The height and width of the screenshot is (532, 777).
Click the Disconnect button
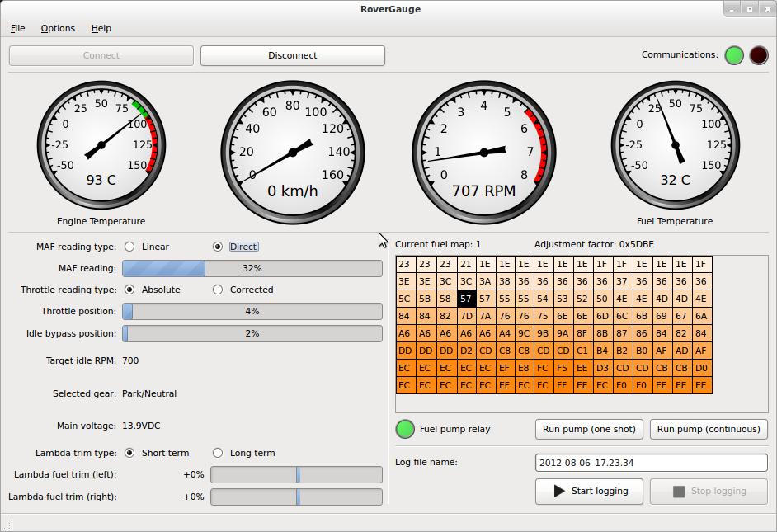coord(292,55)
